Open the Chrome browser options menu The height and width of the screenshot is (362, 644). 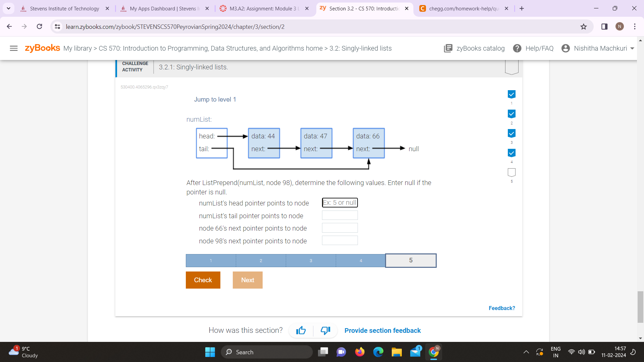coord(635,26)
